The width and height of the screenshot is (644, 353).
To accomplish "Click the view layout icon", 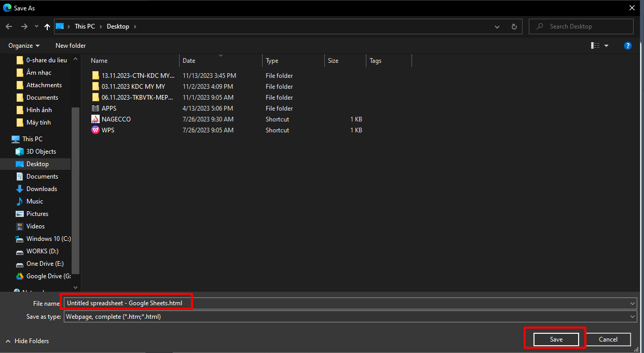I will (595, 46).
